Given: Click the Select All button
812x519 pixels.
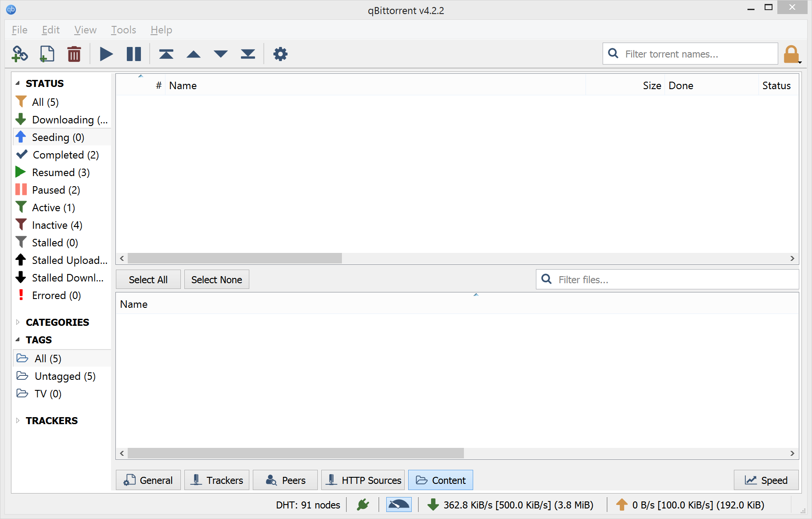Looking at the screenshot, I should pyautogui.click(x=148, y=280).
